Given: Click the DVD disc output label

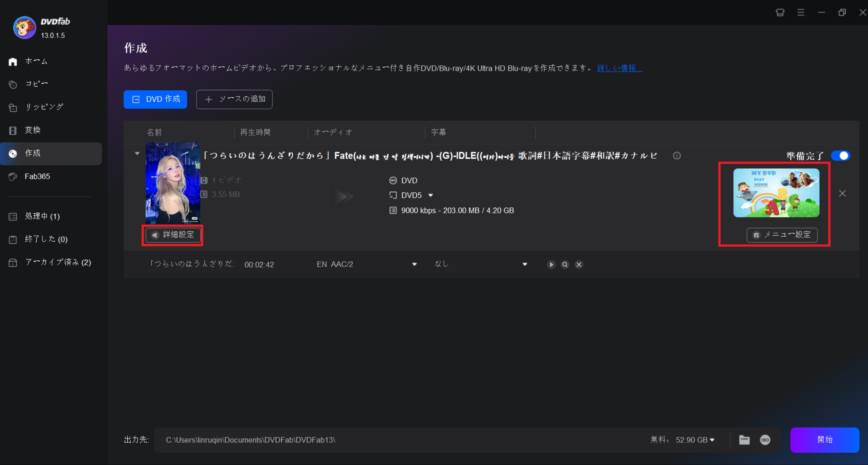Looking at the screenshot, I should click(x=409, y=181).
